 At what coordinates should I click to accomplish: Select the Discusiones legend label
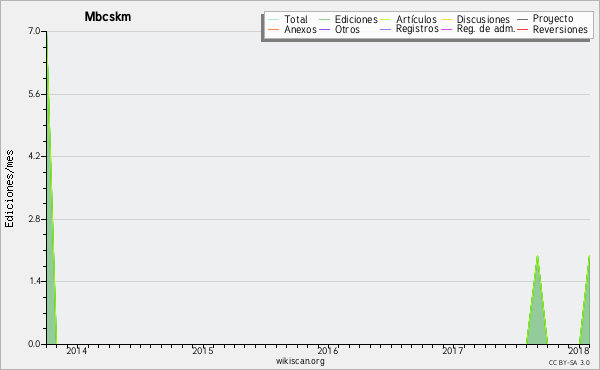483,19
